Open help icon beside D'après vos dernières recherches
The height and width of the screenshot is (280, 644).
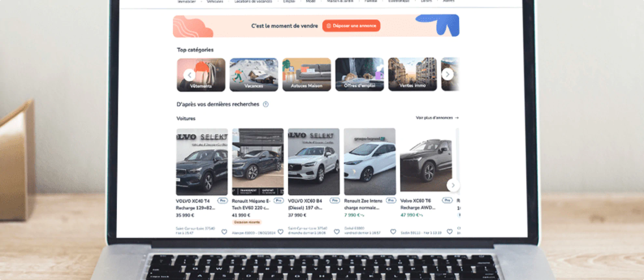266,104
